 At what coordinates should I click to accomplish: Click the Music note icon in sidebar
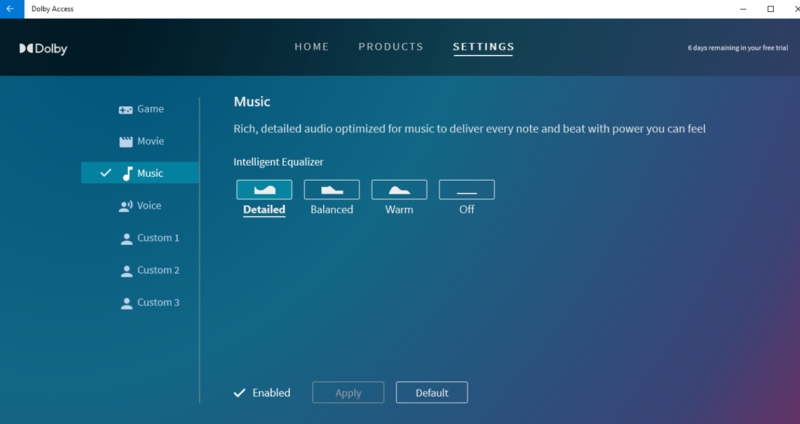127,174
